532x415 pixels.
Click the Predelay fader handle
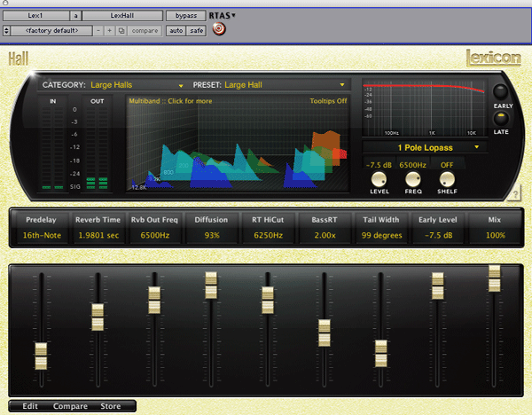pos(41,356)
